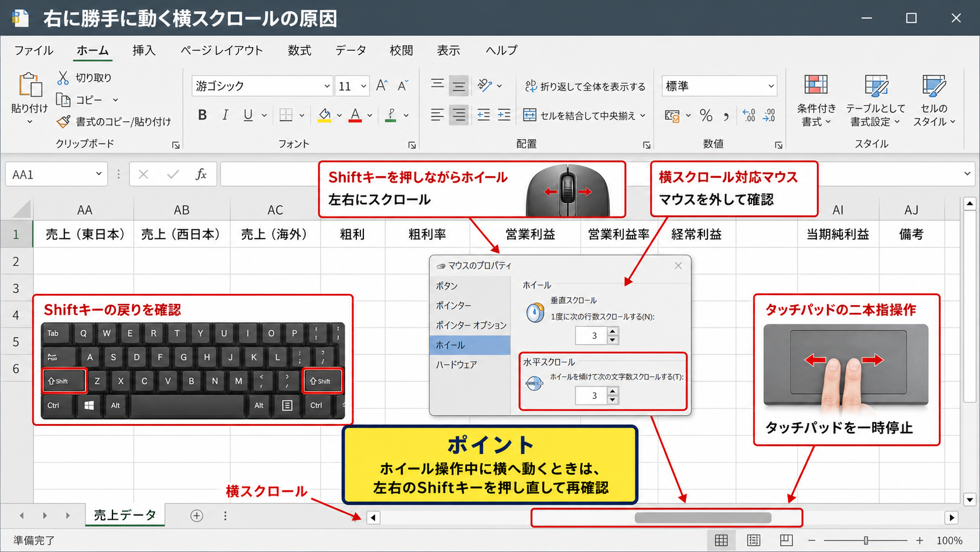The width and height of the screenshot is (980, 552).
Task: Apply comma style number format
Action: point(726,116)
